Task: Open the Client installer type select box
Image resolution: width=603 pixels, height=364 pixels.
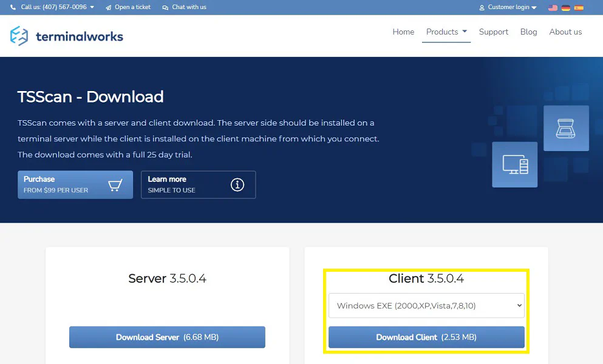Action: point(426,306)
